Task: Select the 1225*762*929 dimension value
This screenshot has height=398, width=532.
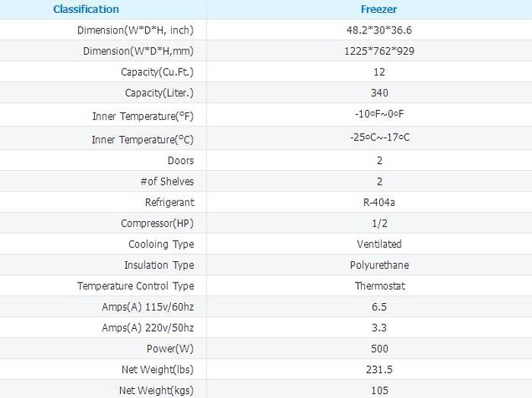Action: (379, 52)
